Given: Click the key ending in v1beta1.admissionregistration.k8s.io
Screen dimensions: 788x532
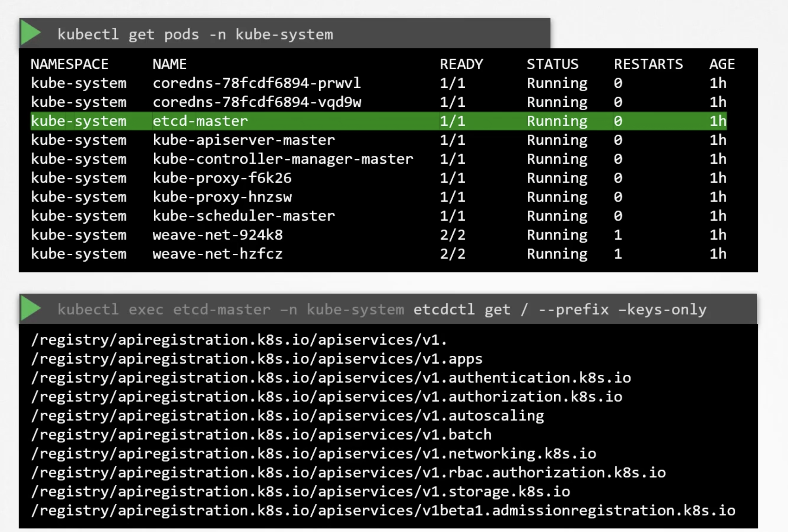Looking at the screenshot, I should coord(383,511).
